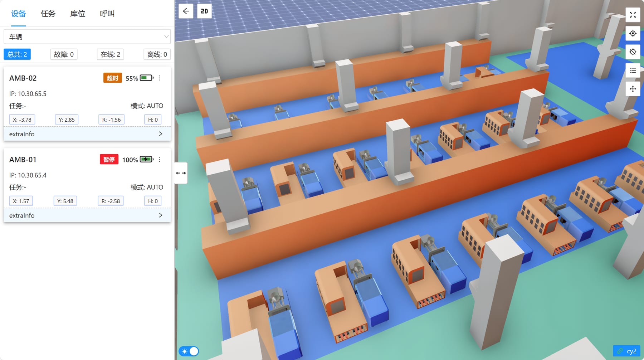The image size is (644, 360).
Task: Click the back arrow icon
Action: 186,11
